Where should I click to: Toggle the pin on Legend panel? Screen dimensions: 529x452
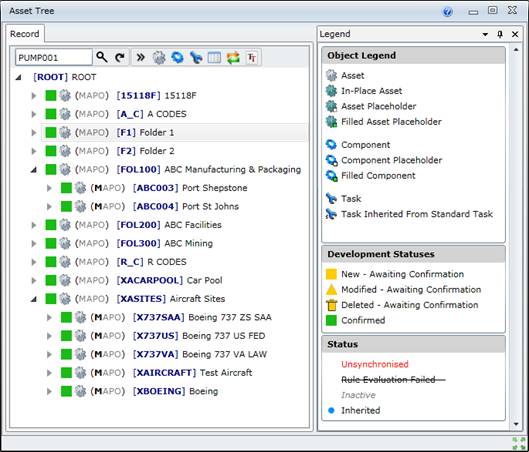coord(500,34)
